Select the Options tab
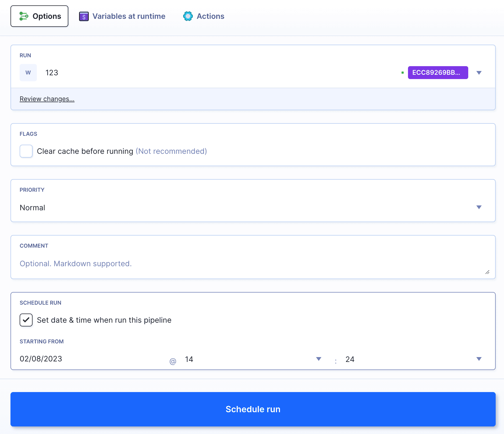Image resolution: width=504 pixels, height=434 pixels. pyautogui.click(x=39, y=16)
